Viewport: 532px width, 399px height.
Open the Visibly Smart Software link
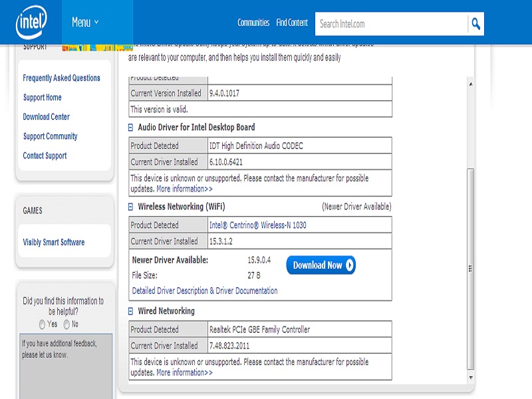[x=53, y=243]
